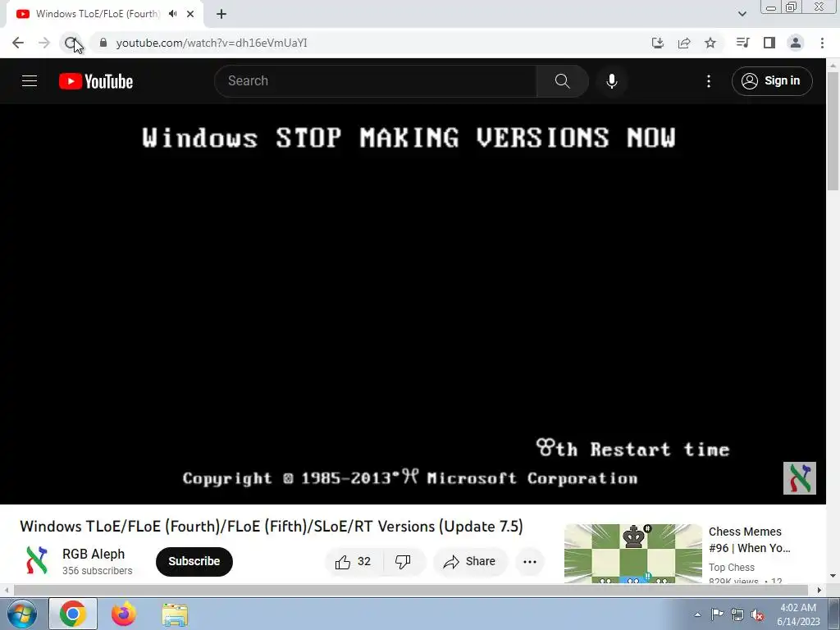Open Chrome's three-dot menu
The image size is (840, 630).
tap(822, 43)
